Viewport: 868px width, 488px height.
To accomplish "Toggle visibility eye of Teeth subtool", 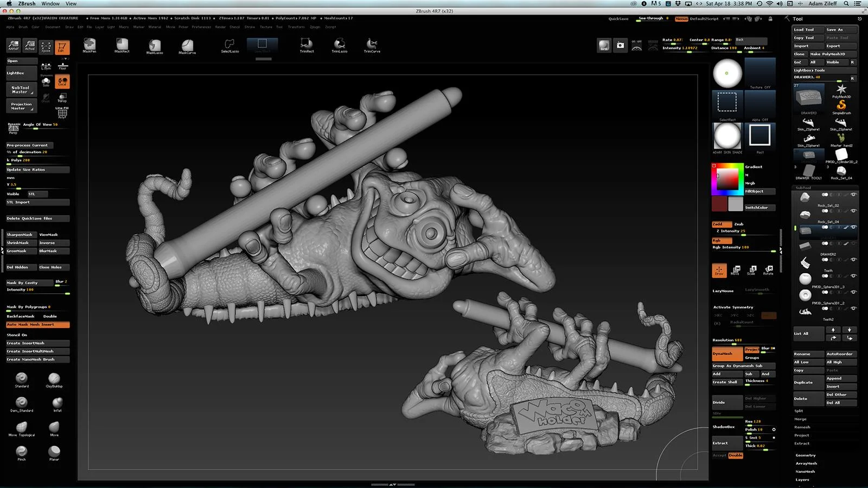I will click(x=853, y=260).
